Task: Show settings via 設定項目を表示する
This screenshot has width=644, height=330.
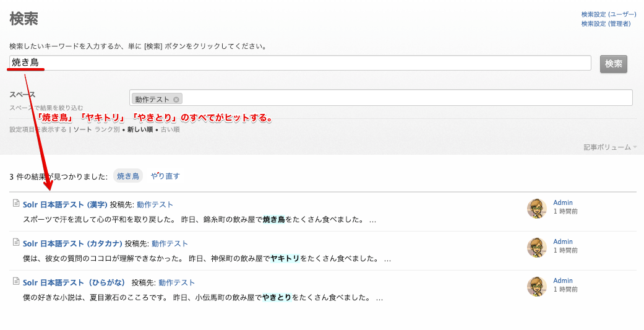Action: pyautogui.click(x=38, y=129)
